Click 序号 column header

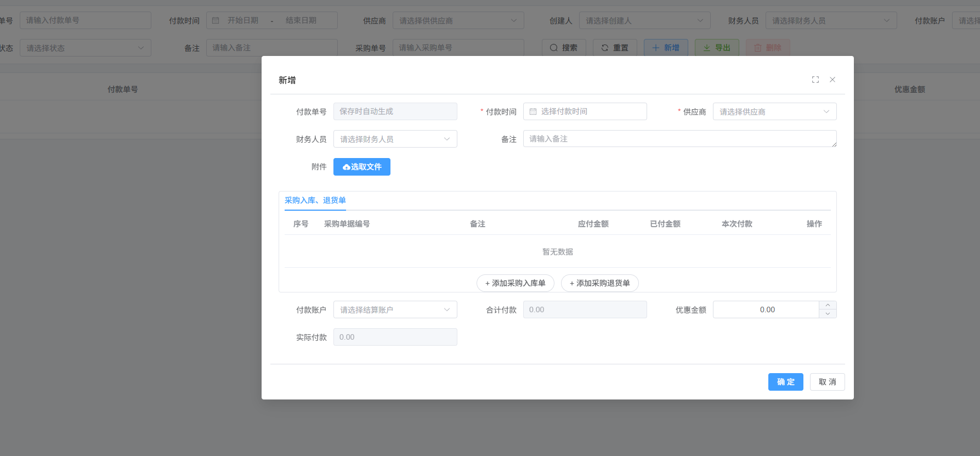(x=301, y=224)
